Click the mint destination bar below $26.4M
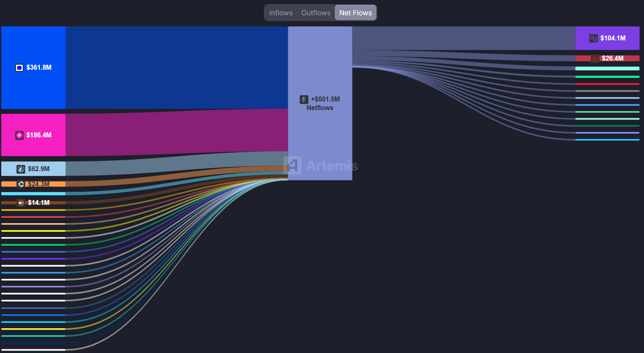Viewport: 644px width, 353px height. tap(607, 68)
